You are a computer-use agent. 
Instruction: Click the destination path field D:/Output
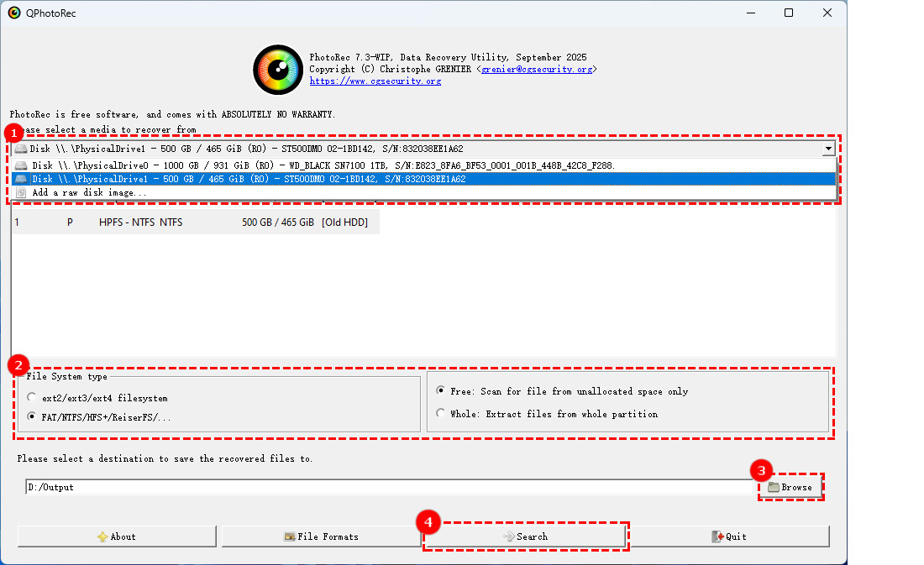391,487
